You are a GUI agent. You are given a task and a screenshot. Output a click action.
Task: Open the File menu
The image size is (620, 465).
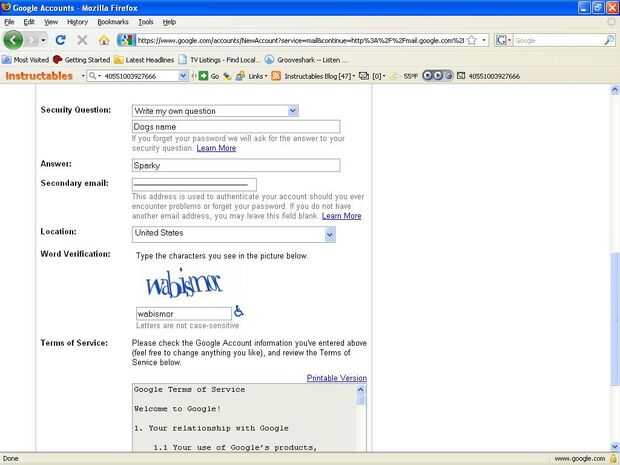(x=9, y=22)
